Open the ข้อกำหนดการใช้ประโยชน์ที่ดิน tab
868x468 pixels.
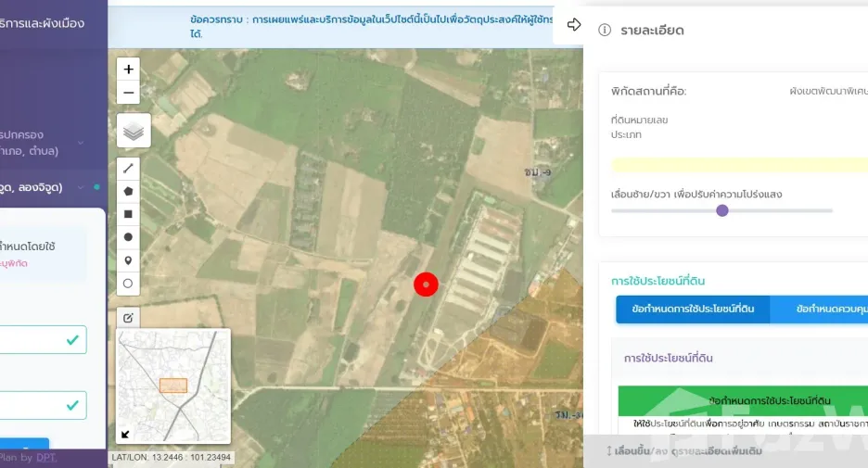(693, 310)
